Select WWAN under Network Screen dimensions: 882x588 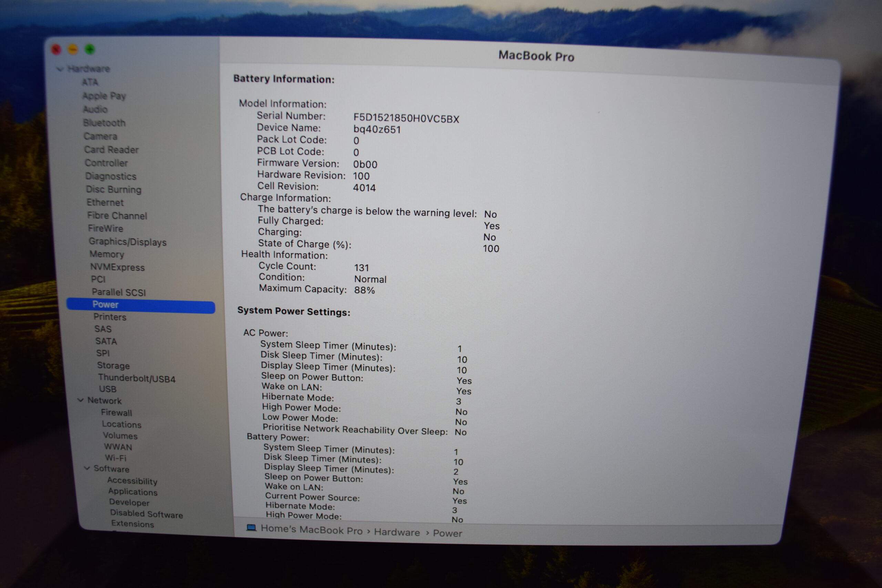click(x=118, y=447)
